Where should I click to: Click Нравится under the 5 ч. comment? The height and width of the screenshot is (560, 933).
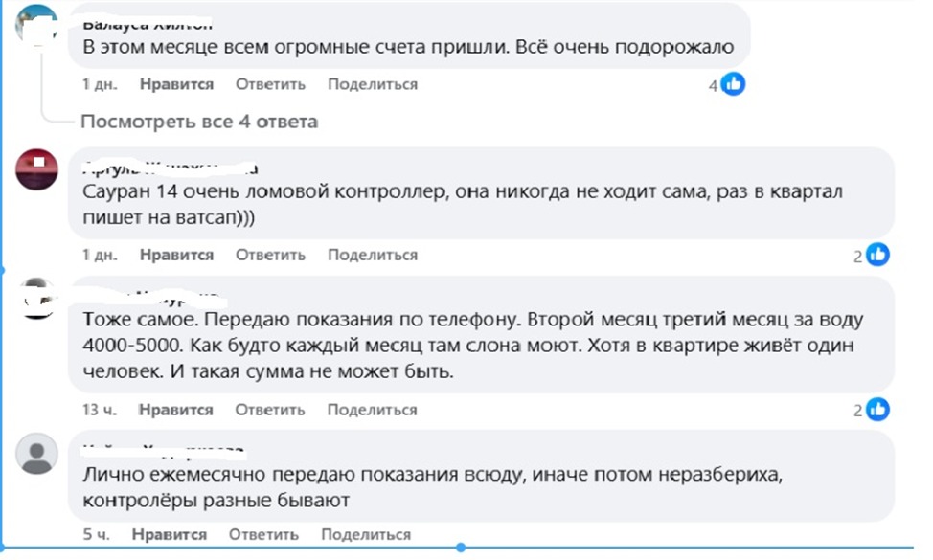170,534
